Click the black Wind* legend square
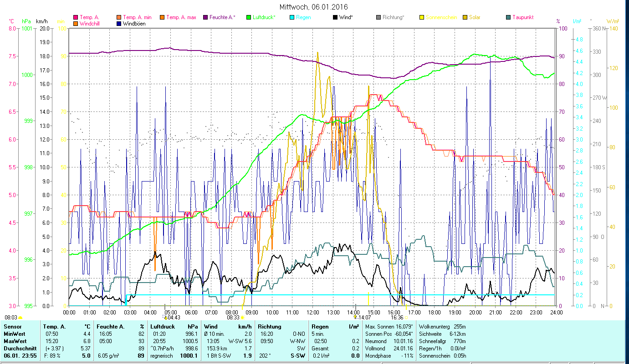Image resolution: width=629 pixels, height=364 pixels. tap(335, 18)
